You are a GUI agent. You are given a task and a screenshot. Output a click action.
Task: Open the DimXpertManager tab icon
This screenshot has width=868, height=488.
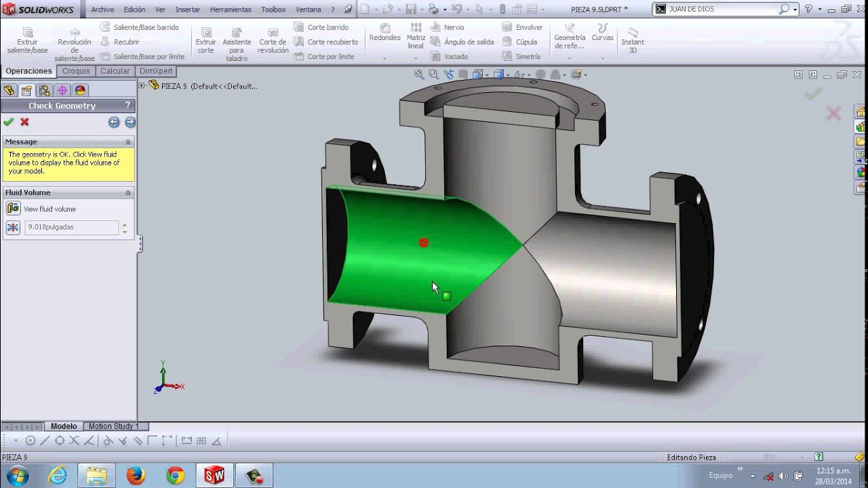(62, 90)
